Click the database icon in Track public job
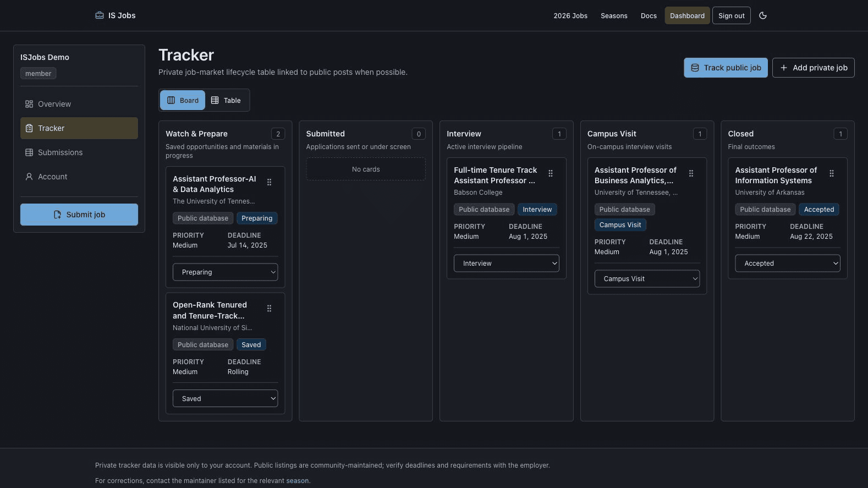 pos(695,68)
